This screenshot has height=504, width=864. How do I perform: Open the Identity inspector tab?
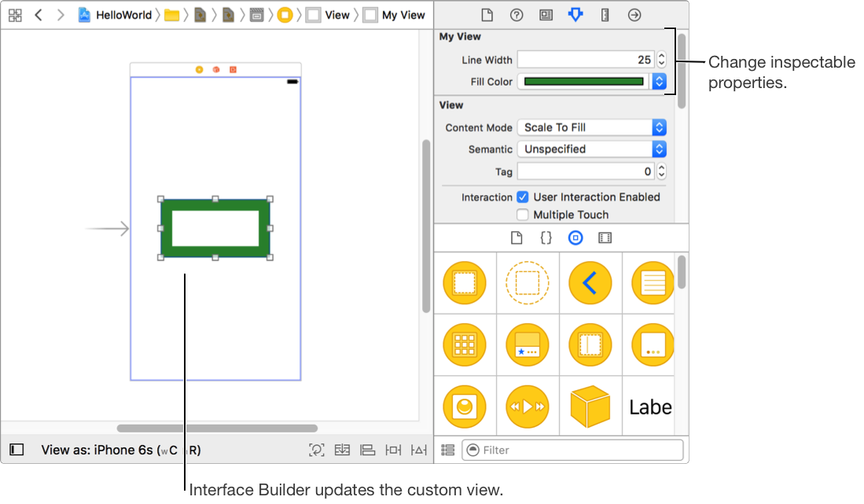click(x=546, y=15)
